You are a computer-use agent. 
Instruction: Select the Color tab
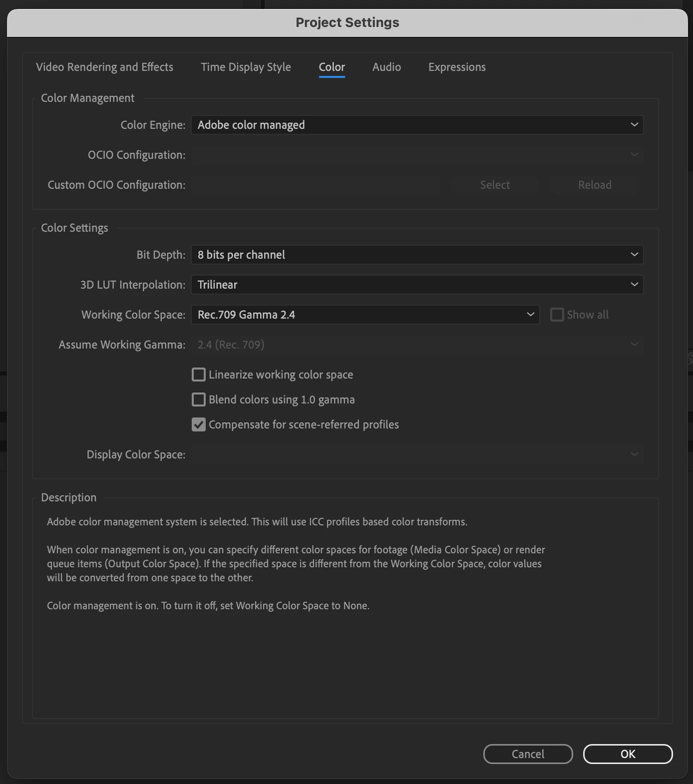point(332,67)
